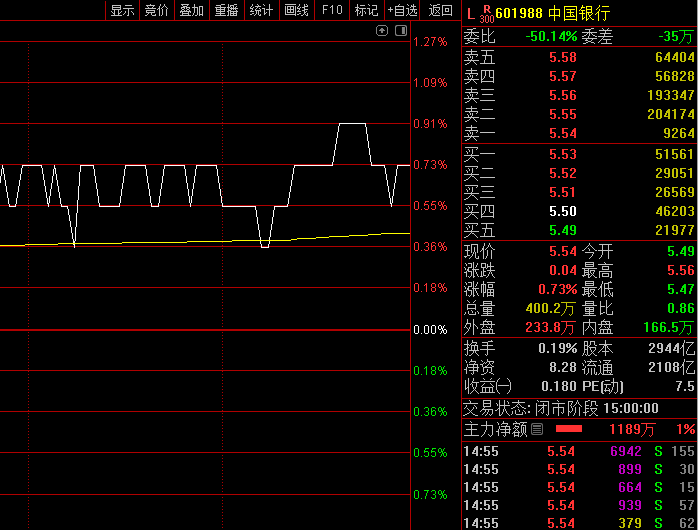
Task: Select the 14:55 trade with volume 379
Action: point(579,522)
